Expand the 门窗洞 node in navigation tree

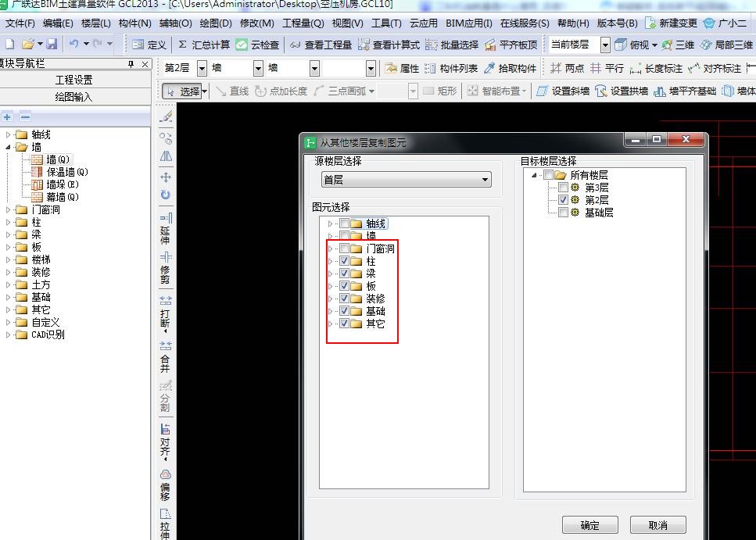click(8, 209)
